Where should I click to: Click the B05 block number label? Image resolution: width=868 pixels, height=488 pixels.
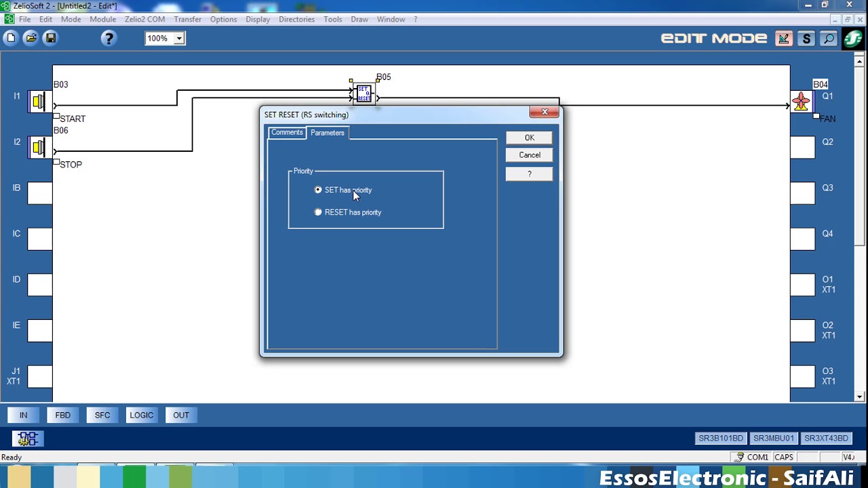tap(384, 77)
